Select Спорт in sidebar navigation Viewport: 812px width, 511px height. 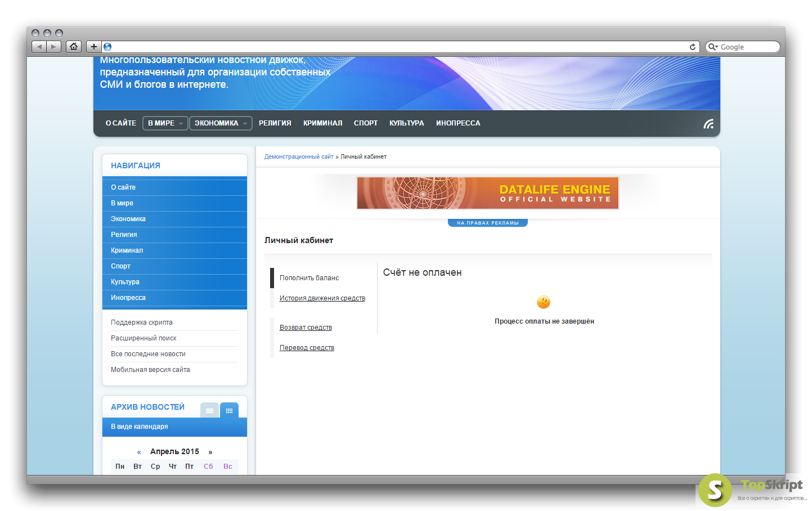click(174, 266)
